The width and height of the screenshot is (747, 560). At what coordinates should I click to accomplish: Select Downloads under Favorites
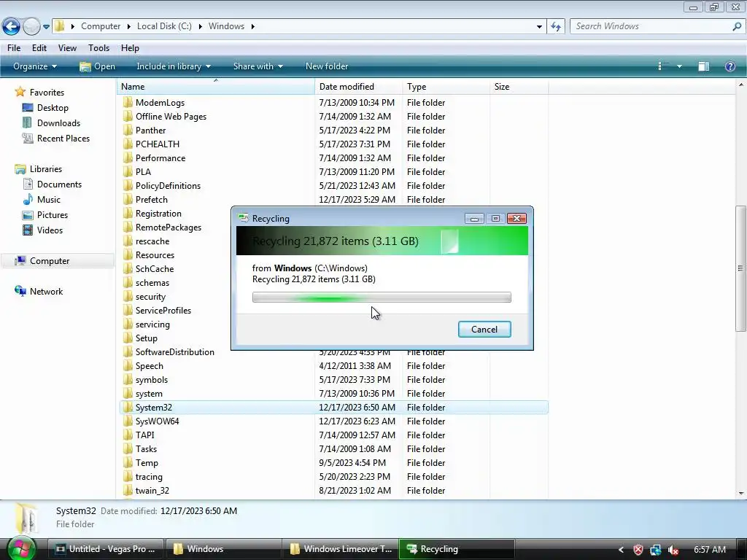pos(58,122)
